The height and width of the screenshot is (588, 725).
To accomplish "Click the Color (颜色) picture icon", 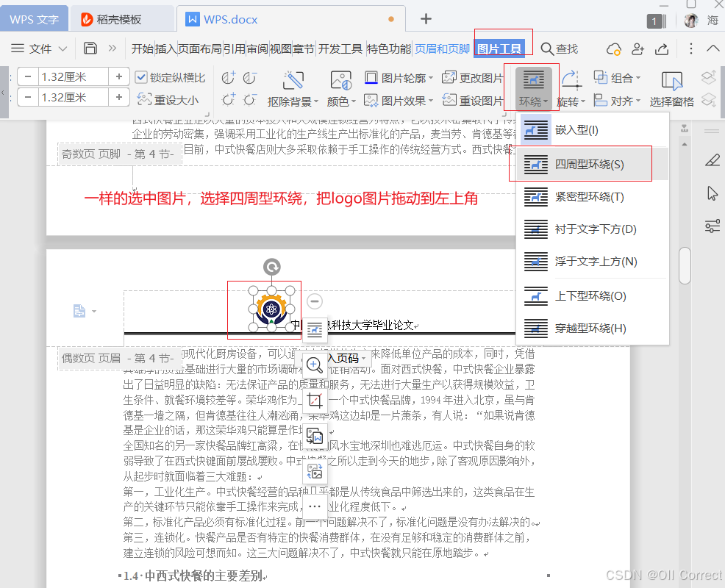I will pos(341,80).
